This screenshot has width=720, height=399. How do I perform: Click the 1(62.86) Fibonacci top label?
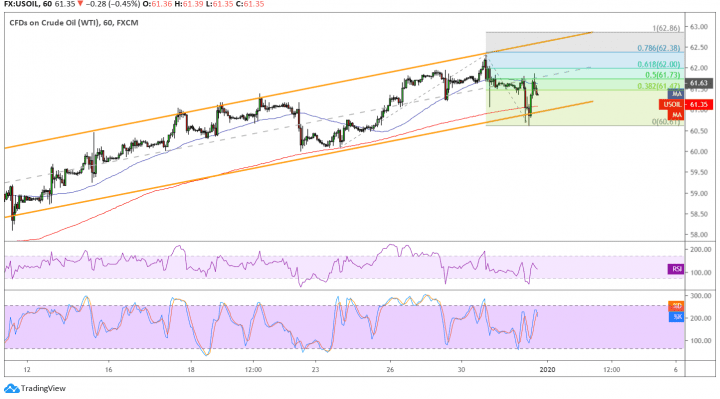coord(666,28)
